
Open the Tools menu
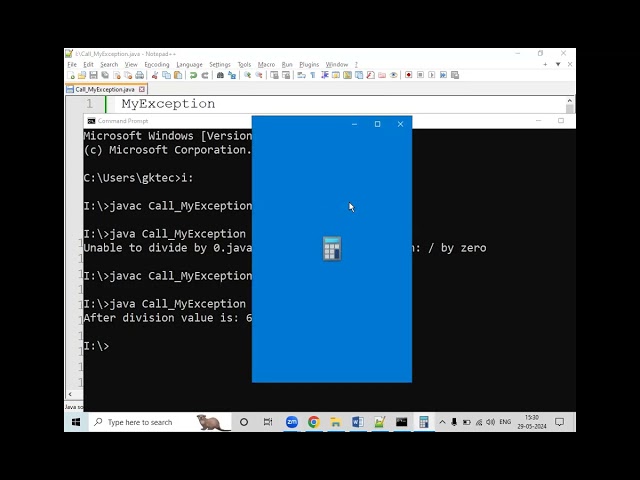point(244,64)
